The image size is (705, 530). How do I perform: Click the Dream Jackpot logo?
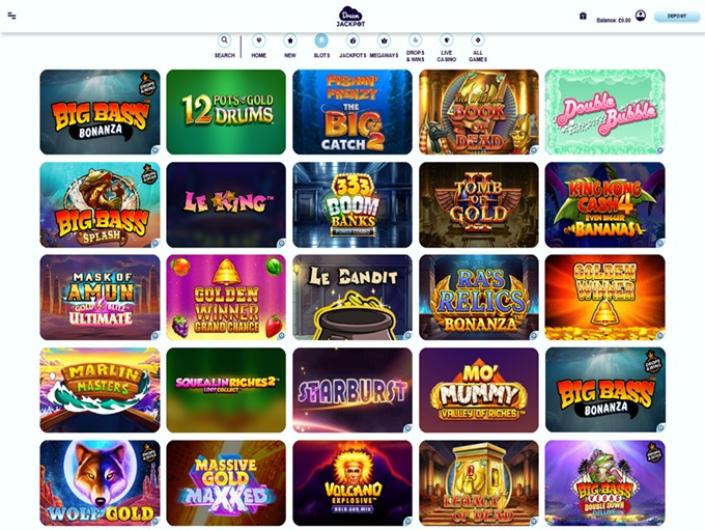coord(351,17)
